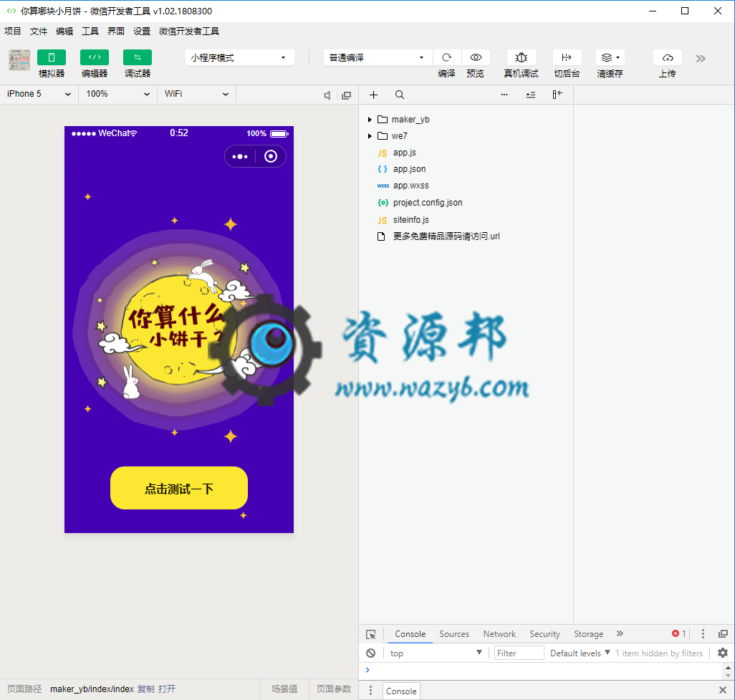The height and width of the screenshot is (700, 735).
Task: Search files with magnifier icon
Action: pyautogui.click(x=399, y=95)
